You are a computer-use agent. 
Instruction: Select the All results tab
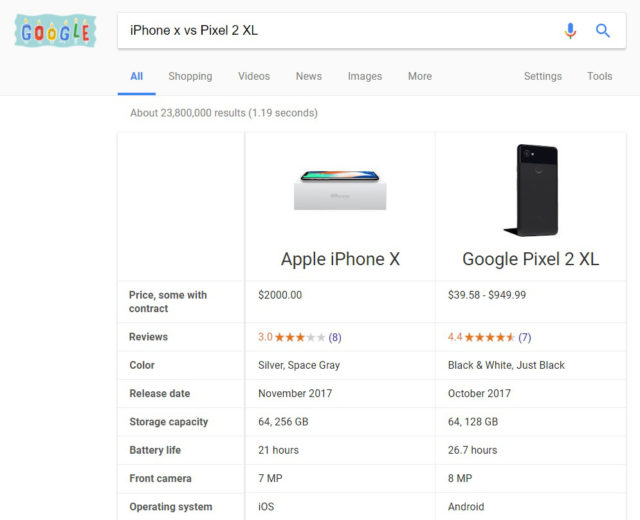(x=136, y=76)
